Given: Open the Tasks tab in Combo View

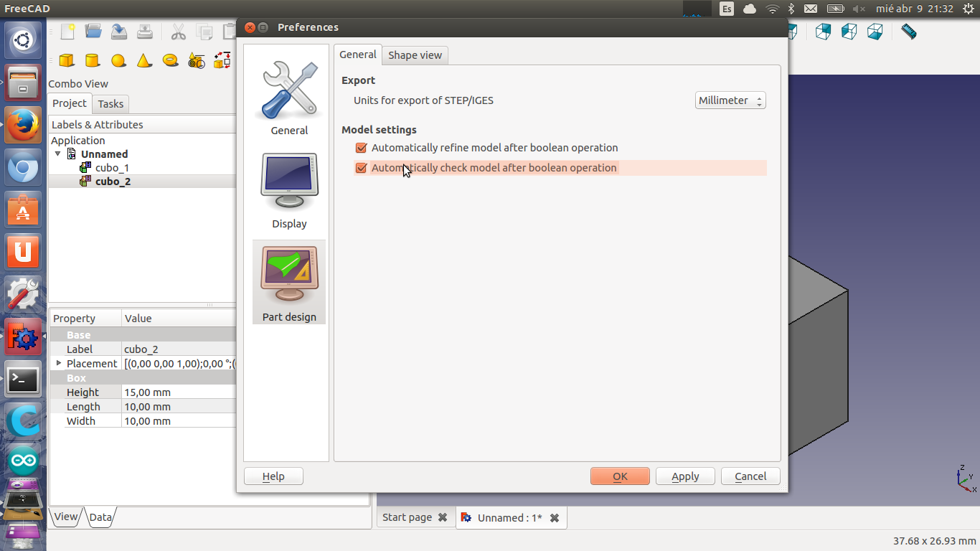Looking at the screenshot, I should coord(110,104).
